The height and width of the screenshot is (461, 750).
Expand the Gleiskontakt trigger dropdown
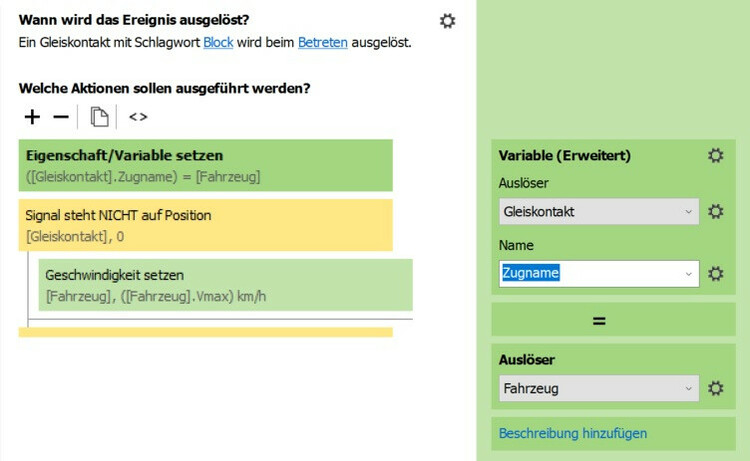click(688, 212)
